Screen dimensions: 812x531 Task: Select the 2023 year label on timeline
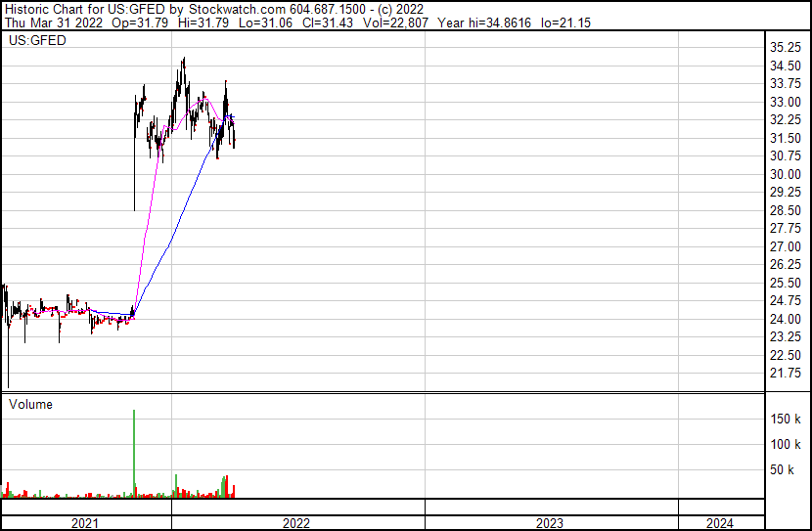point(550,523)
